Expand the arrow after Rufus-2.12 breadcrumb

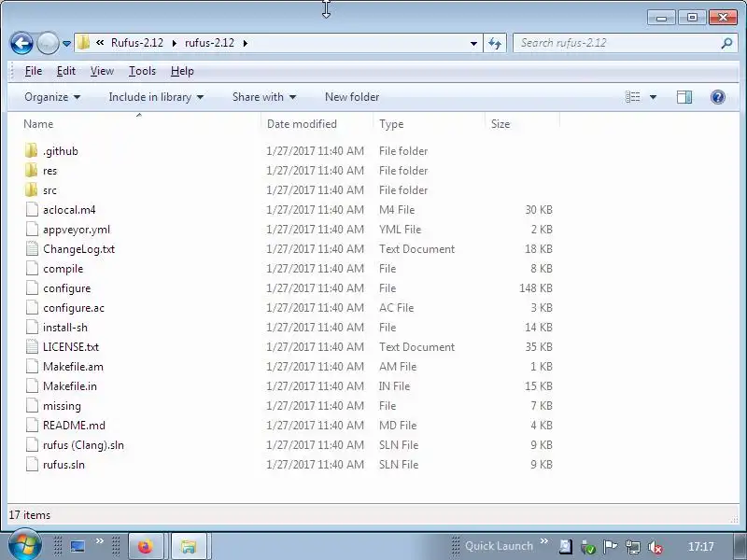click(x=175, y=43)
